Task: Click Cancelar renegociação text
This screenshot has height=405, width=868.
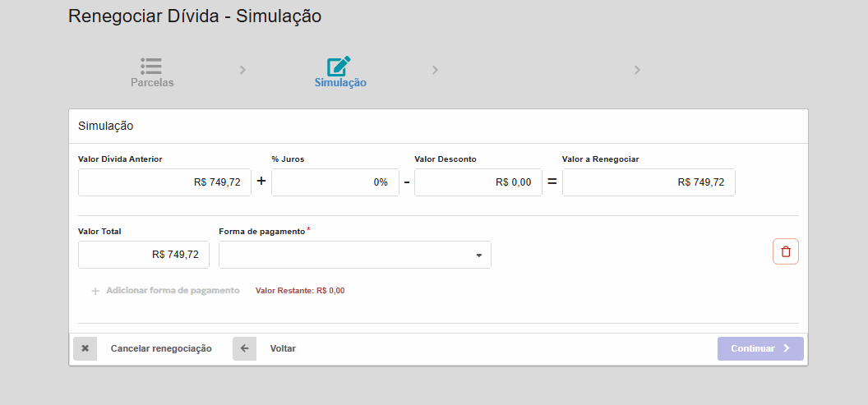Action: pyautogui.click(x=161, y=348)
